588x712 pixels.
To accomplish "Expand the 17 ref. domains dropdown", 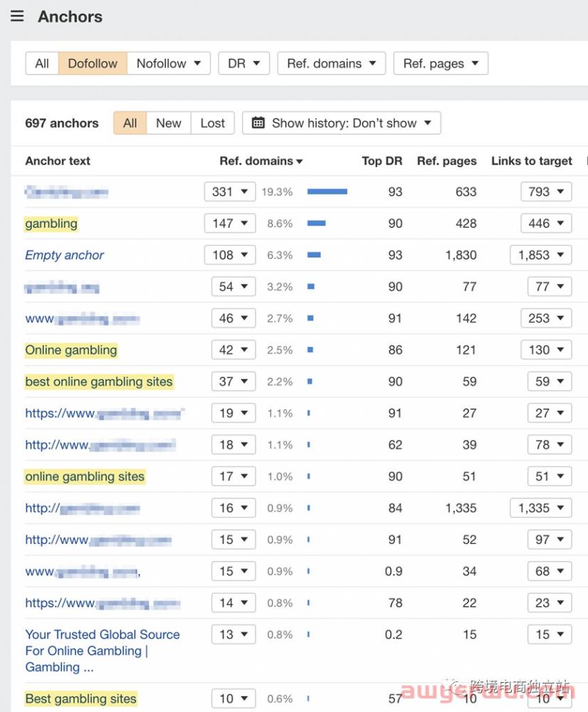I will pyautogui.click(x=233, y=476).
